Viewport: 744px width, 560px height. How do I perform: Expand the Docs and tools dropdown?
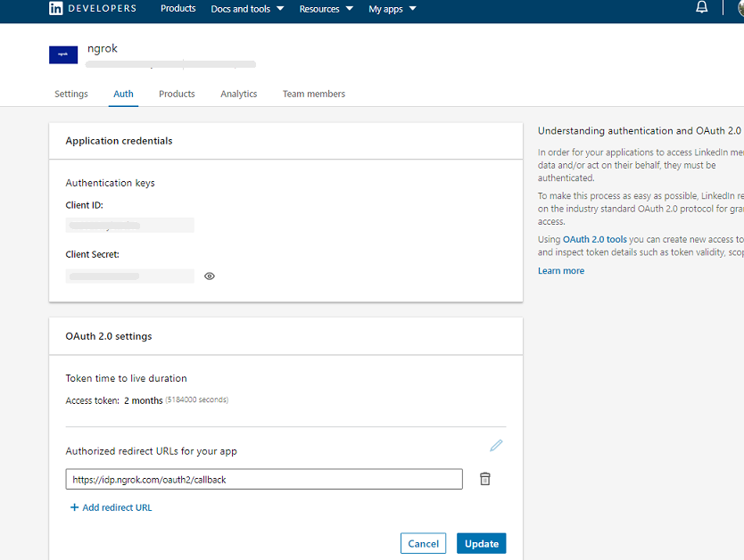pos(247,9)
